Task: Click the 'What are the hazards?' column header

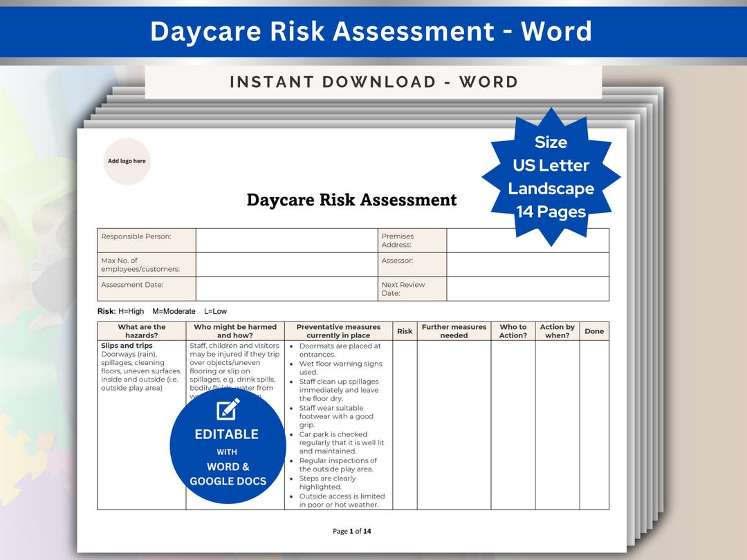Action: coord(142,330)
